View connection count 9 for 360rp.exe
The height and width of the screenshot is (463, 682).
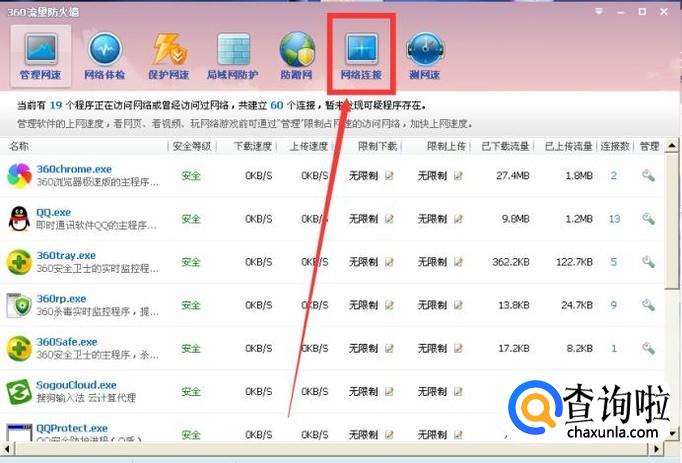[x=613, y=305]
